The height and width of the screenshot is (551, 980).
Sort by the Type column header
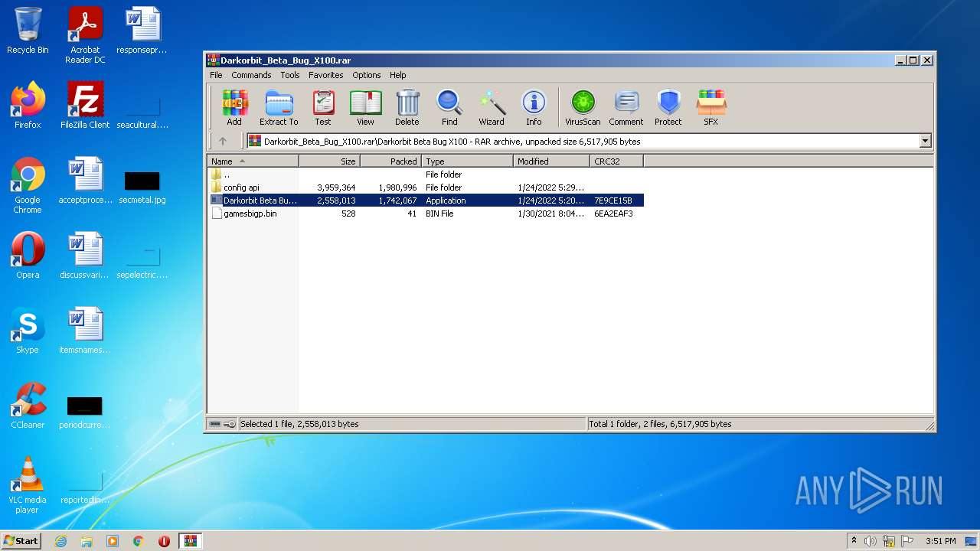(467, 161)
